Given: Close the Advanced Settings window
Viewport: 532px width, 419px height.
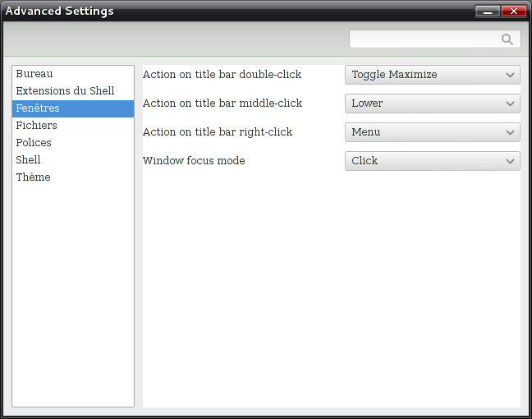Looking at the screenshot, I should 514,12.
